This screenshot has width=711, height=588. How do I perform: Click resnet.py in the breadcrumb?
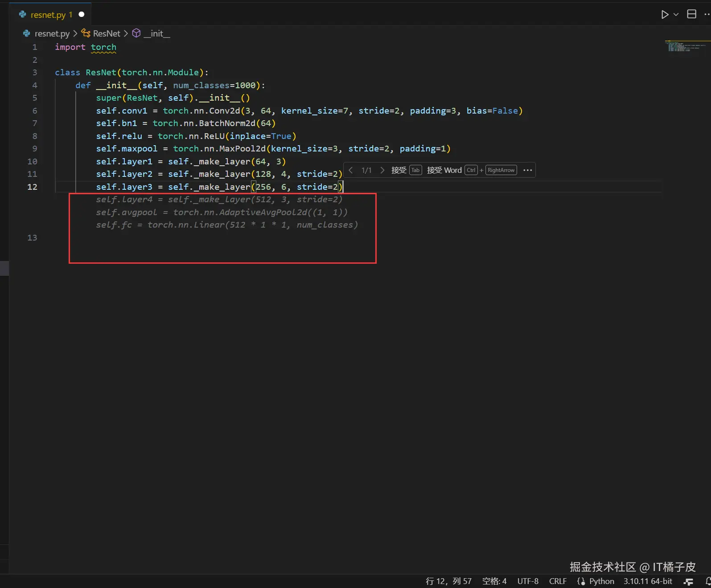point(52,33)
